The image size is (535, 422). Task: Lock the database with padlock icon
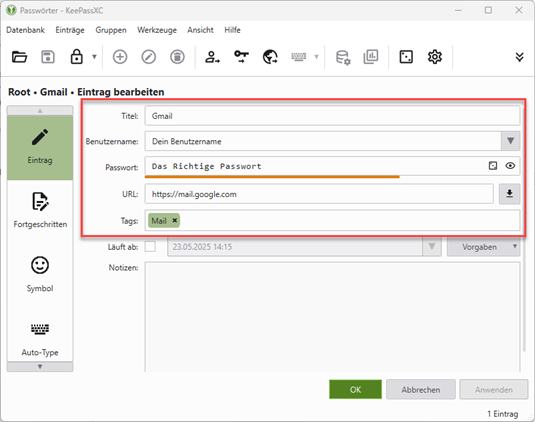pyautogui.click(x=76, y=57)
